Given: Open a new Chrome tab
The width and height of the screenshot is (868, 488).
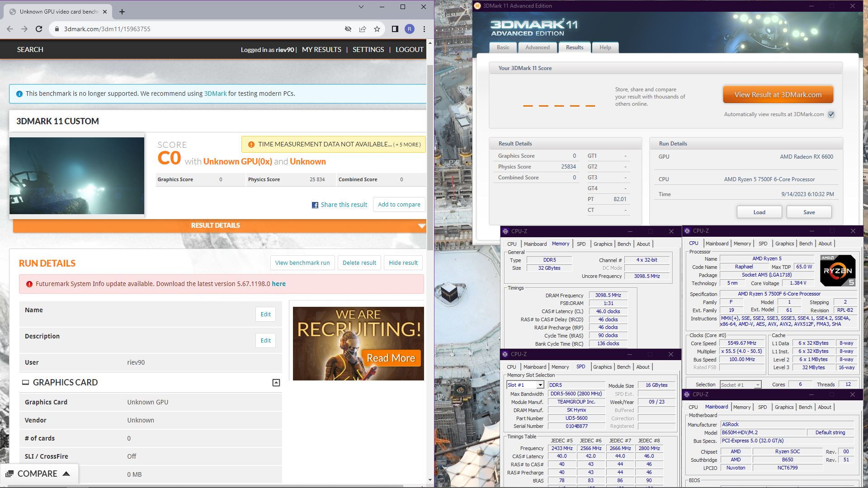Looking at the screenshot, I should 122,12.
